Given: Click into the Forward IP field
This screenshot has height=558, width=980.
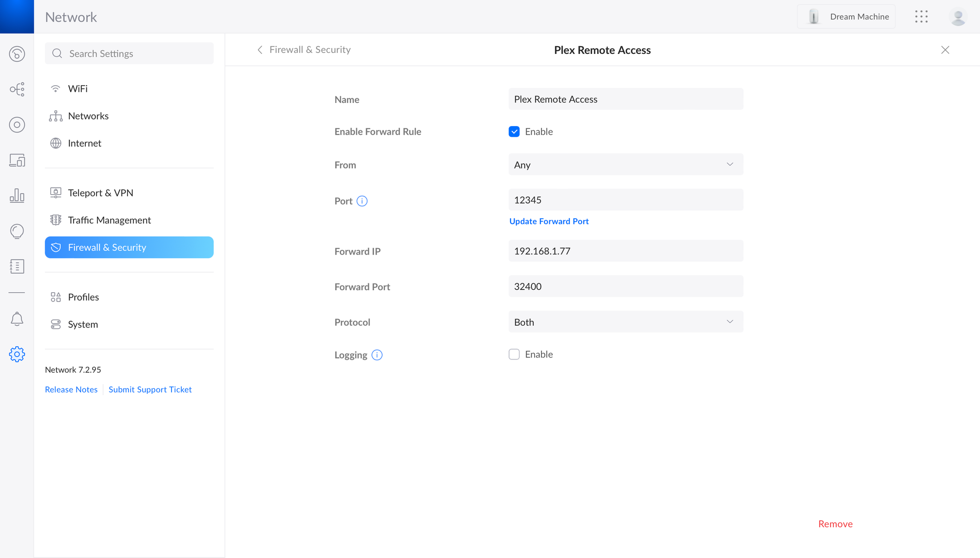Looking at the screenshot, I should point(626,251).
